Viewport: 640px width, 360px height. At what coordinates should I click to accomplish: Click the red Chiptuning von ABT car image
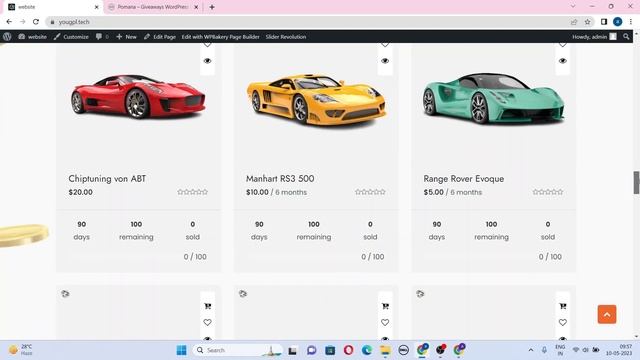click(x=138, y=96)
